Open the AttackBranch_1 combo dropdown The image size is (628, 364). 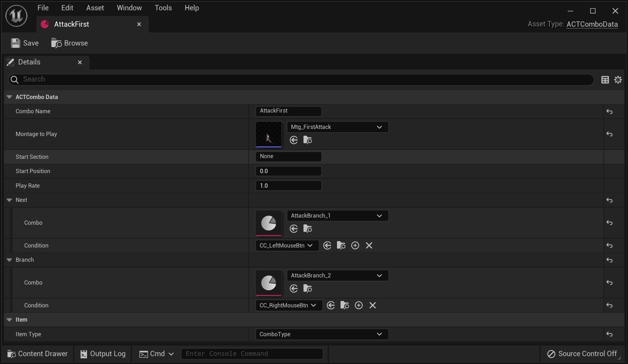point(337,216)
